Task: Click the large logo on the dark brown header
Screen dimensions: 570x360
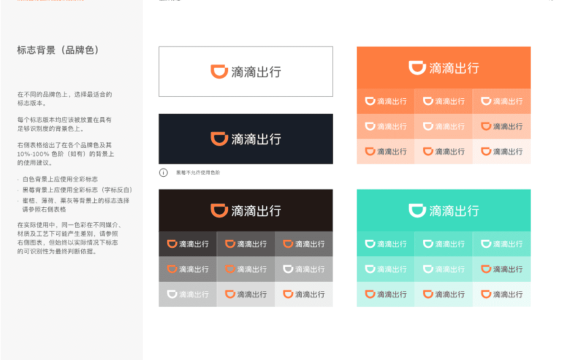Action: (x=246, y=211)
